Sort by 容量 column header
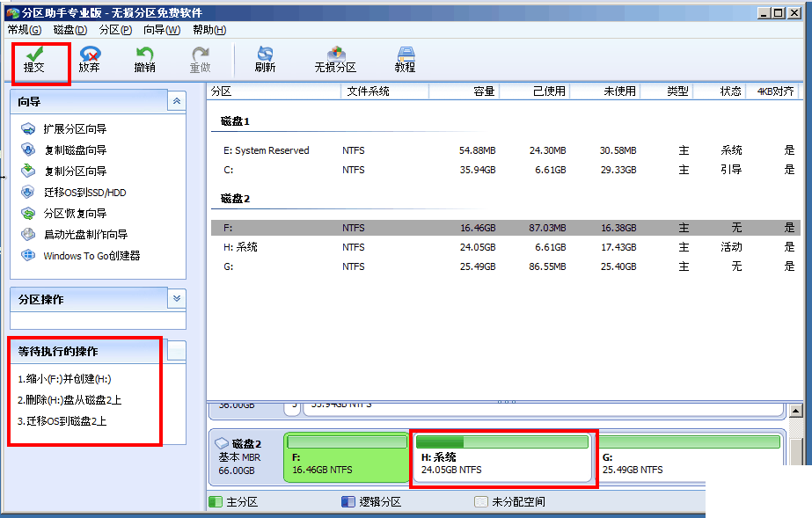812x518 pixels. pyautogui.click(x=464, y=91)
